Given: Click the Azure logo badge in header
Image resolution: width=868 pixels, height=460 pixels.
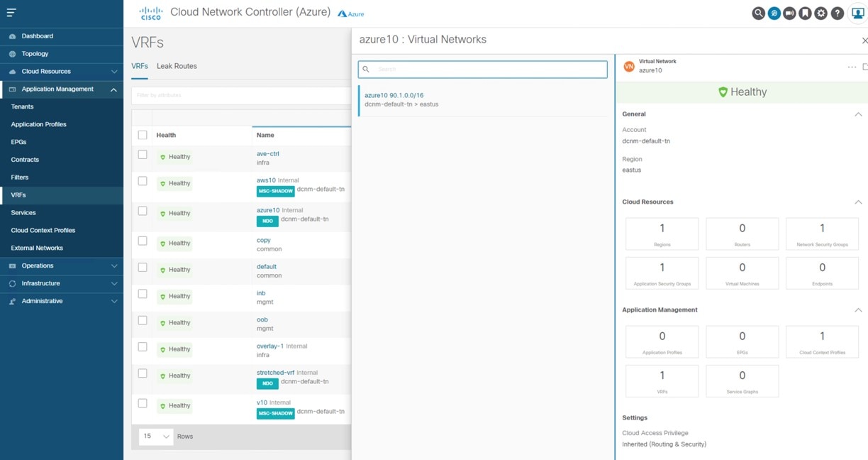Looking at the screenshot, I should (x=351, y=13).
